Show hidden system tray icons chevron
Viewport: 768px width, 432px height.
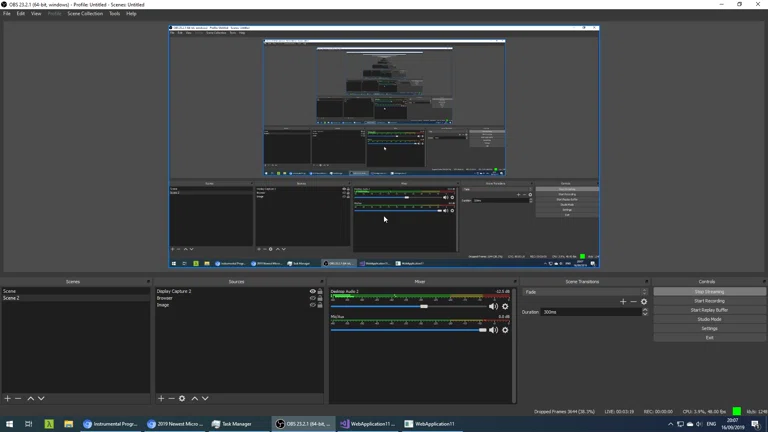(x=670, y=424)
